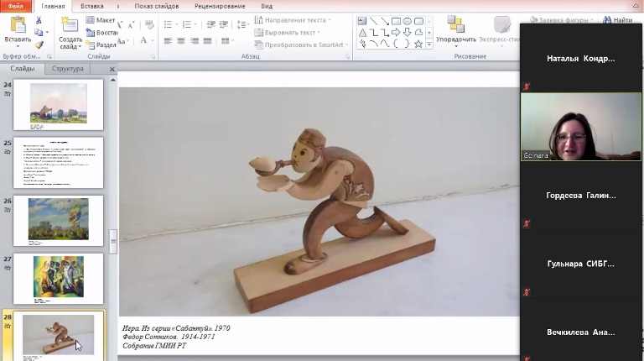Select the five-point star shape

[x=418, y=44]
